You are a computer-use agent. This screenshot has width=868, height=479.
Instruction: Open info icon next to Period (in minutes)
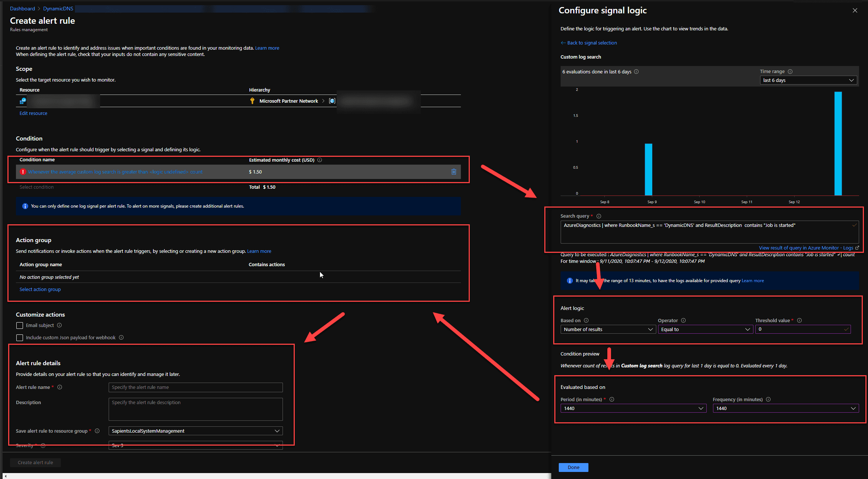click(x=612, y=399)
